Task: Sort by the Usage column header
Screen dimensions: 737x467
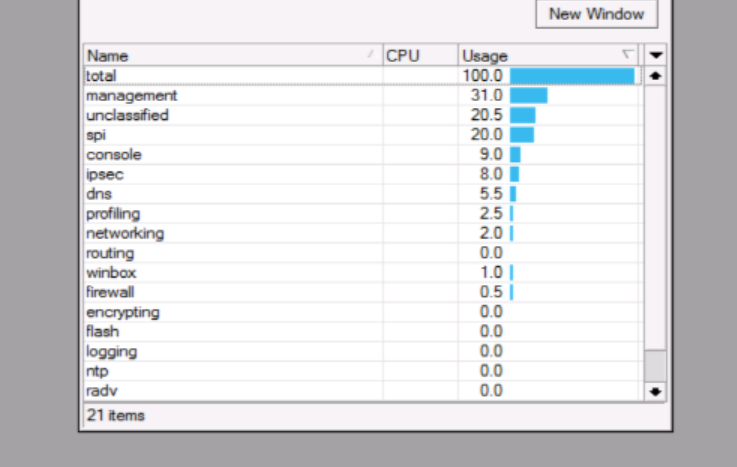Action: [548, 55]
